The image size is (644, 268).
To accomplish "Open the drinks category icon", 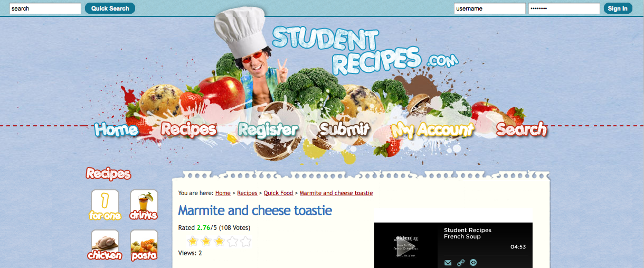I will (144, 206).
